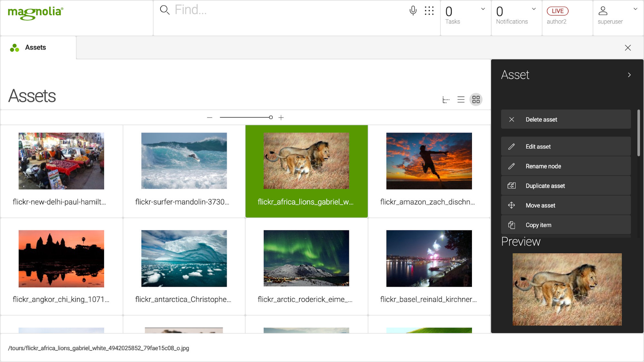Click the LIVE author2 button
This screenshot has height=362, width=644.
pos(557,11)
